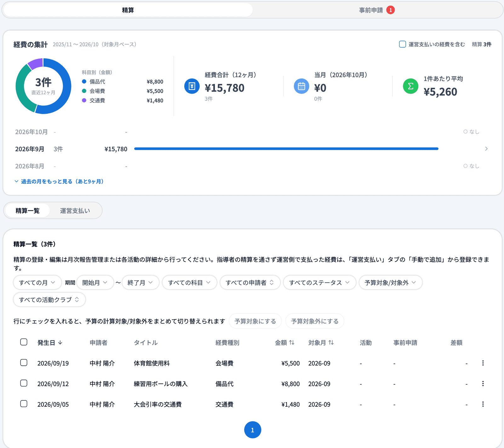Sort by 対象月 using the arrows

point(331,342)
